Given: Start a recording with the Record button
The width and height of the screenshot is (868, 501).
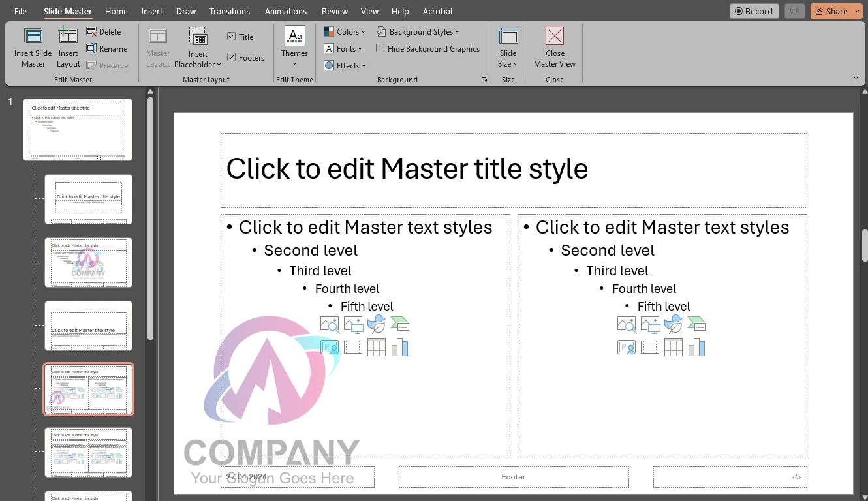Looking at the screenshot, I should click(x=754, y=10).
